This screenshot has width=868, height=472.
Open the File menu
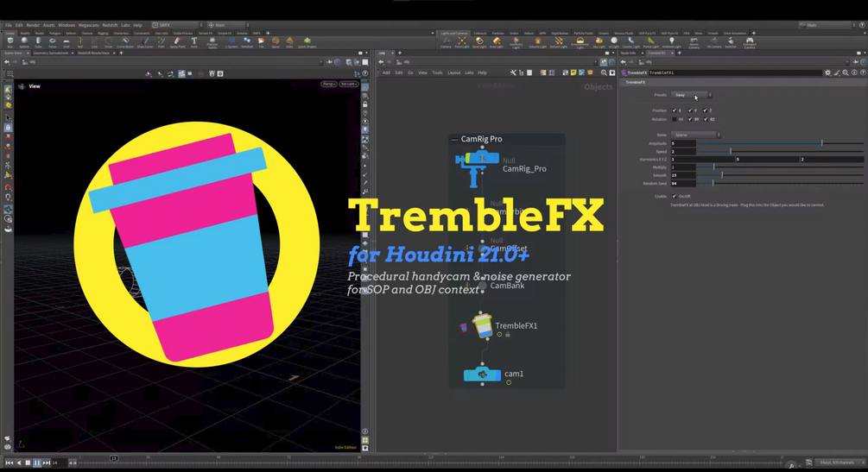pyautogui.click(x=9, y=25)
